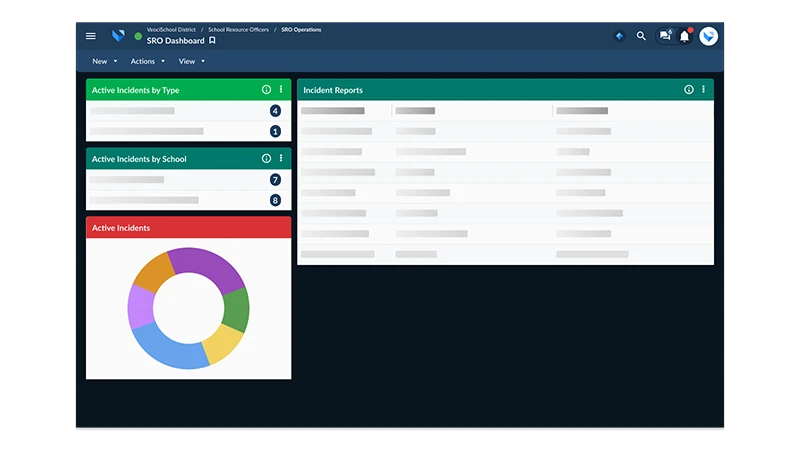The width and height of the screenshot is (800, 450).
Task: Select the lavender donut chart segment
Action: pos(140,306)
